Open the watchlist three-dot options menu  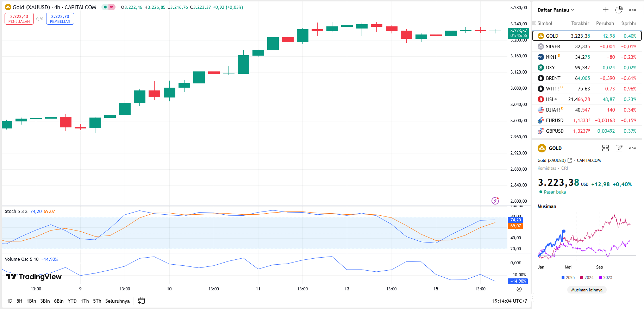tap(632, 10)
